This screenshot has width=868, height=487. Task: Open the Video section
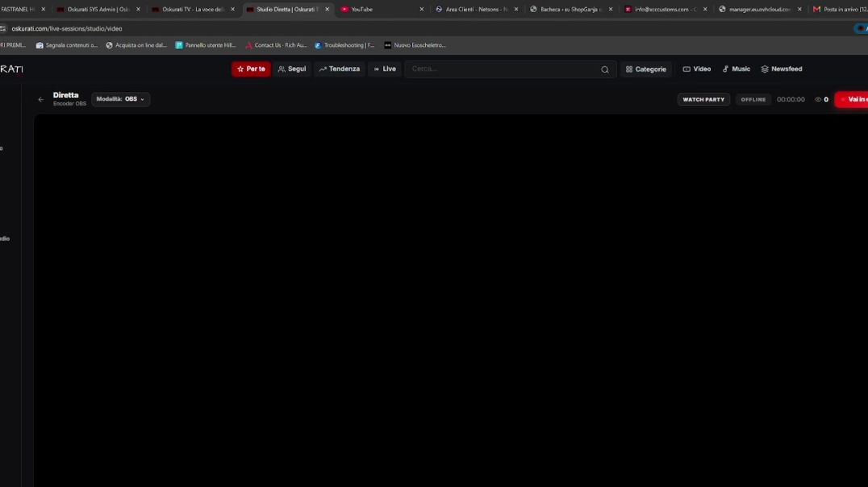click(x=696, y=69)
